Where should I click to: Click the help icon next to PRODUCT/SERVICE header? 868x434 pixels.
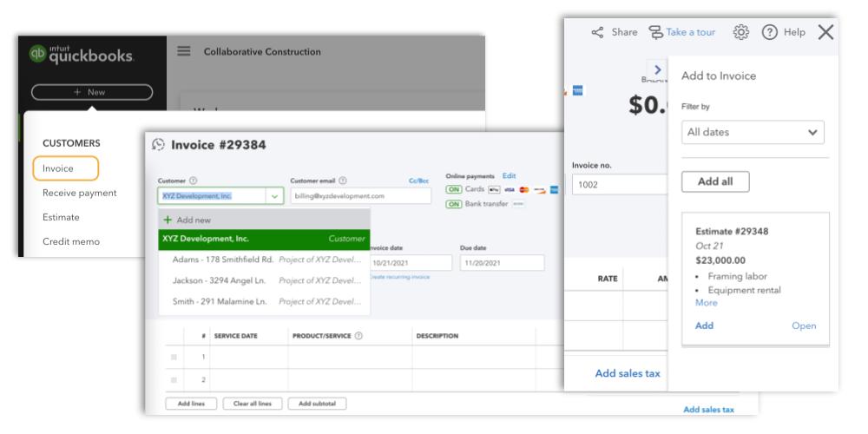[x=358, y=335]
